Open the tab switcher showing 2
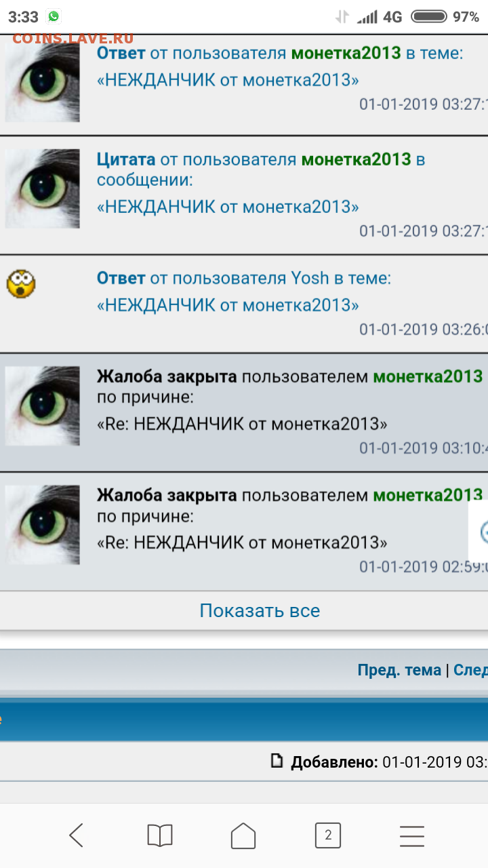 (x=328, y=835)
